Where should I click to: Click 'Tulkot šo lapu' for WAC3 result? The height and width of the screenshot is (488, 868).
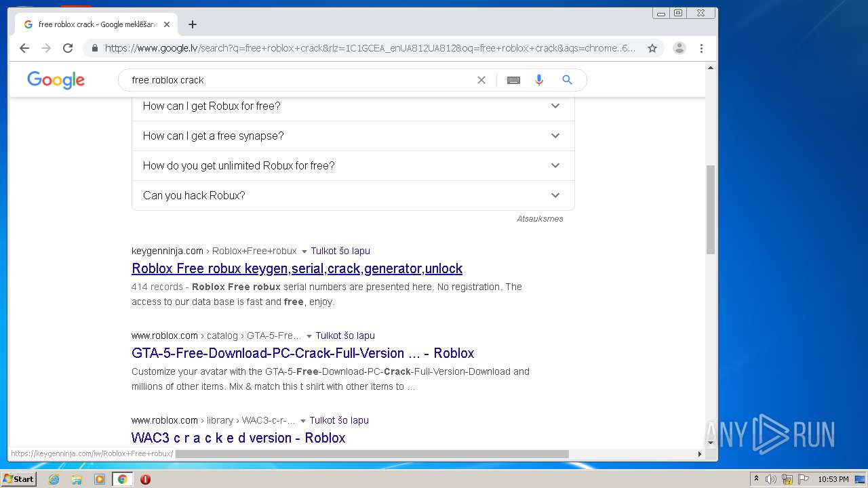[x=339, y=420]
